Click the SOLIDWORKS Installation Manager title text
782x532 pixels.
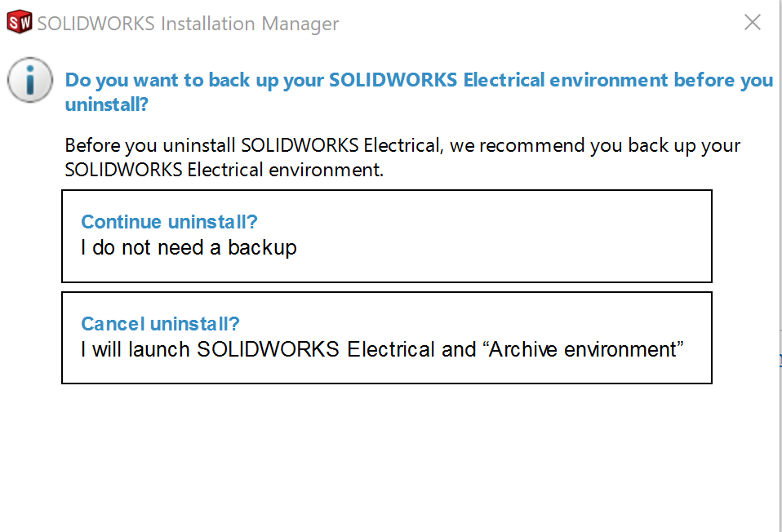[188, 24]
